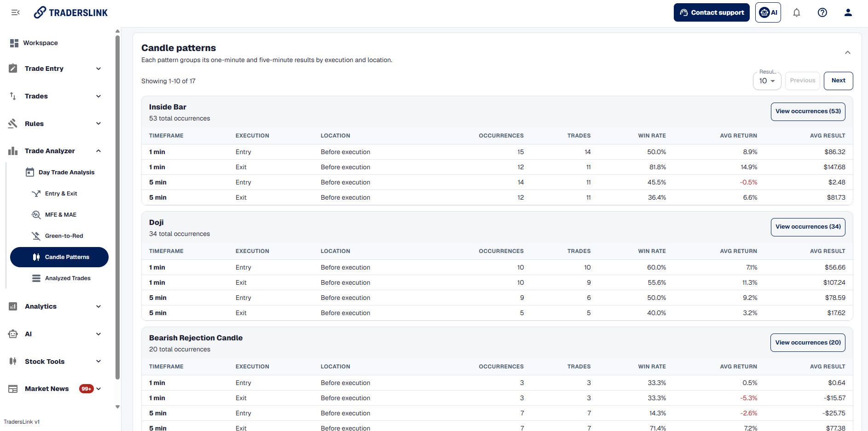
Task: Collapse the Candle patterns panel
Action: (x=848, y=52)
